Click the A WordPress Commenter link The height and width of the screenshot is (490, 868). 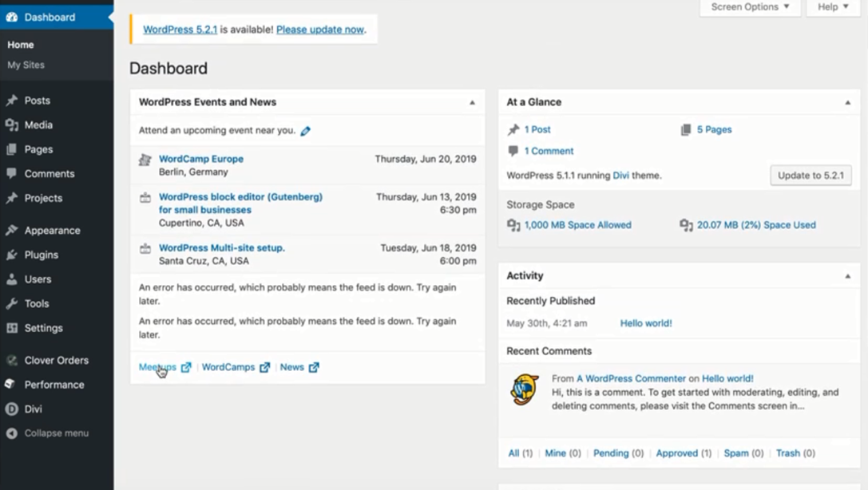[x=631, y=378]
